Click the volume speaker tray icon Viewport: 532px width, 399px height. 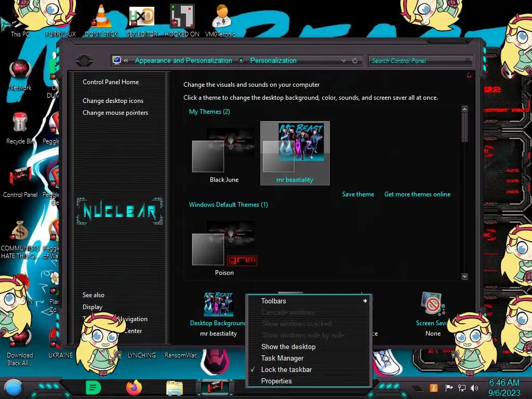click(474, 388)
